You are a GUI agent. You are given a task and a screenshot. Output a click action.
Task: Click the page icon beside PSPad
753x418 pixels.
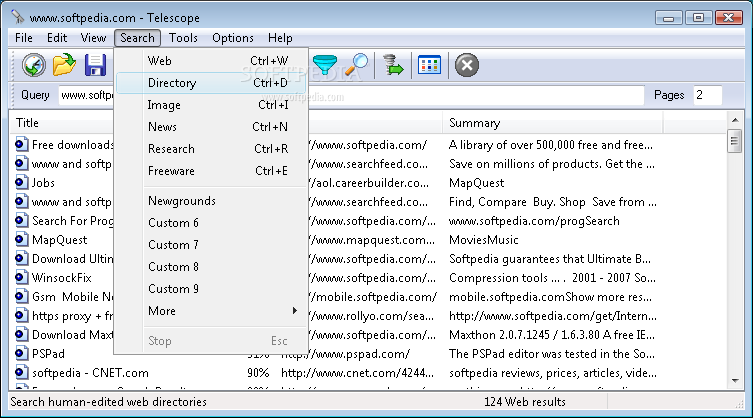21,353
